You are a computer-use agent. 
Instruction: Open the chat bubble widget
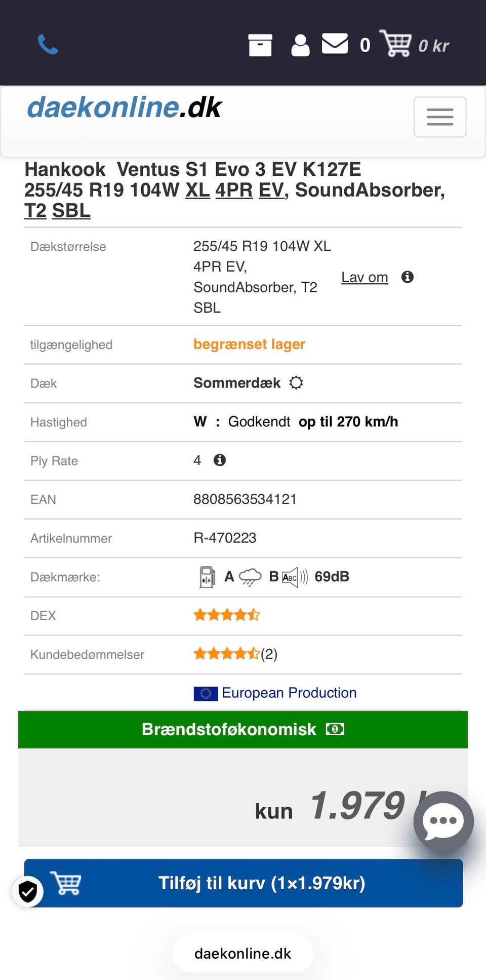pos(443,821)
